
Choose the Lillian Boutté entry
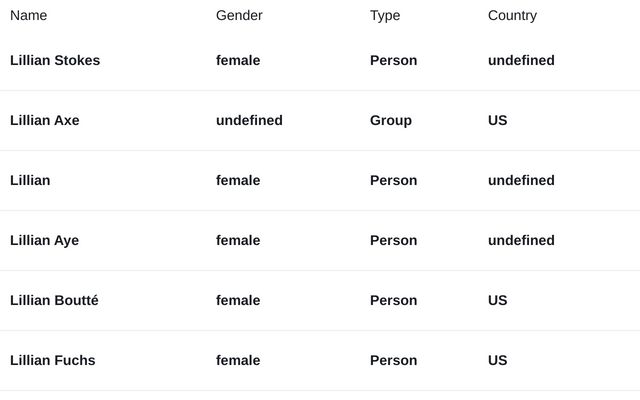tap(54, 300)
